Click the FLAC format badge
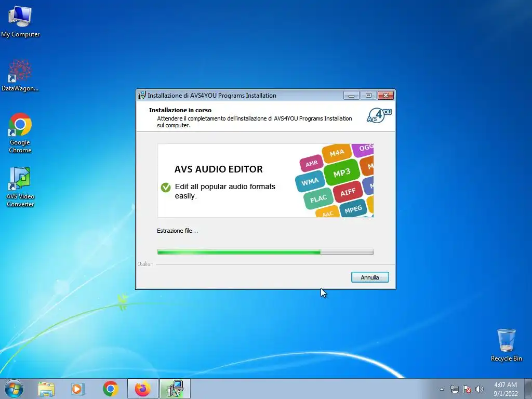Viewport: 532px width, 399px height. (318, 198)
